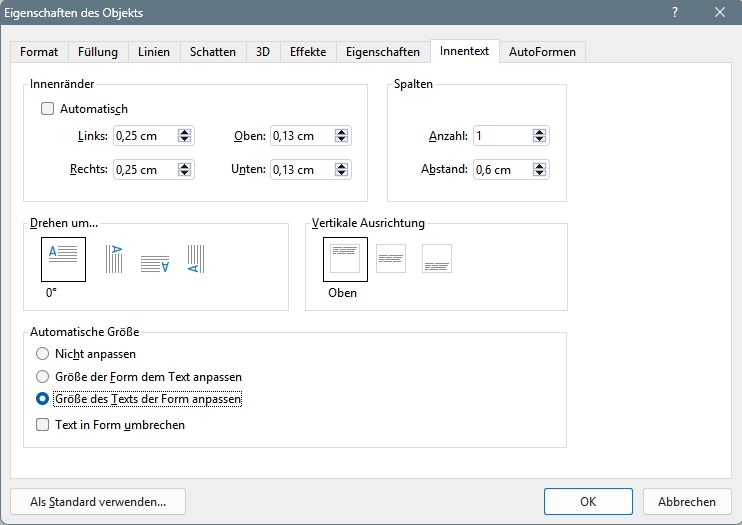Open the 3D tab
The width and height of the screenshot is (742, 525).
263,52
